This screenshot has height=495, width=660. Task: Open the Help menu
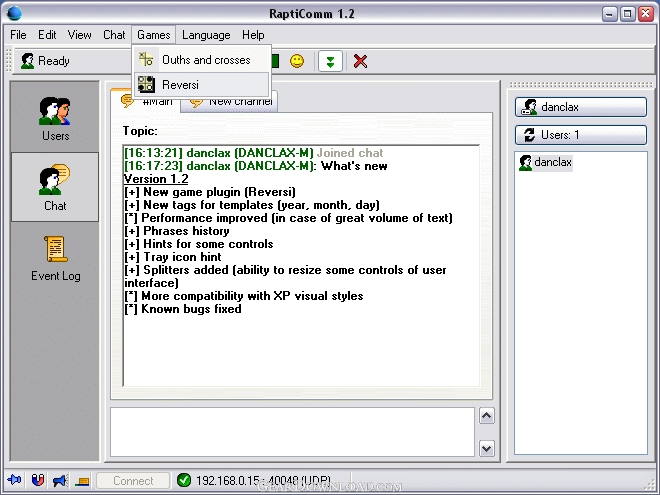(x=253, y=35)
